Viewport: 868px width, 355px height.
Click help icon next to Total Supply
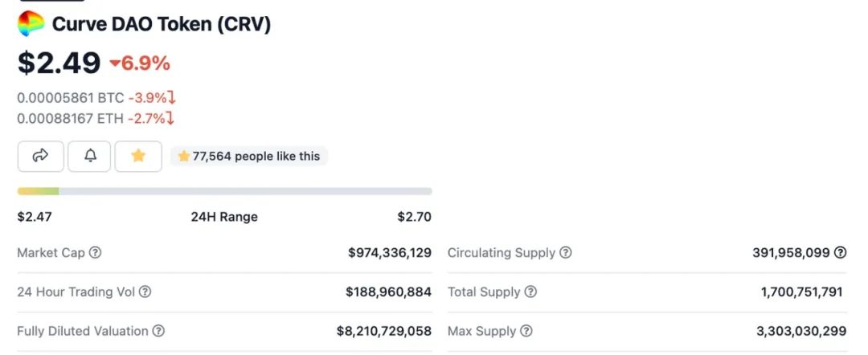(x=530, y=292)
